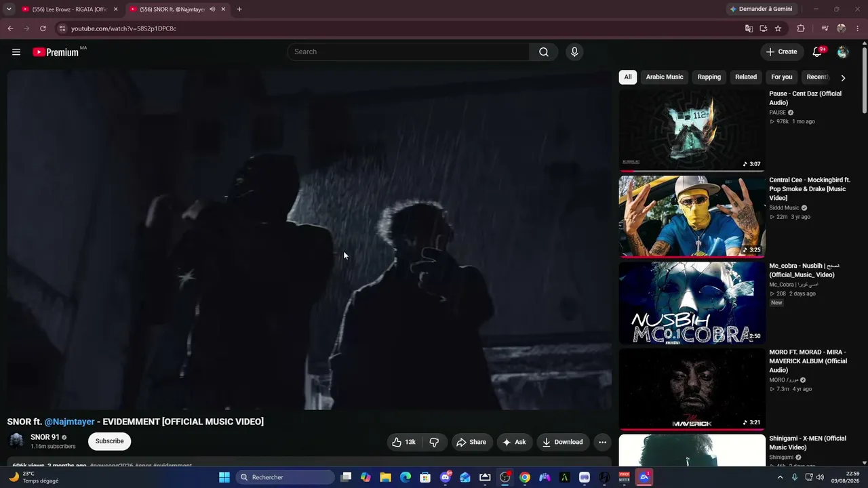The width and height of the screenshot is (868, 488).
Task: Open weather widget showing 23°C
Action: click(x=33, y=477)
